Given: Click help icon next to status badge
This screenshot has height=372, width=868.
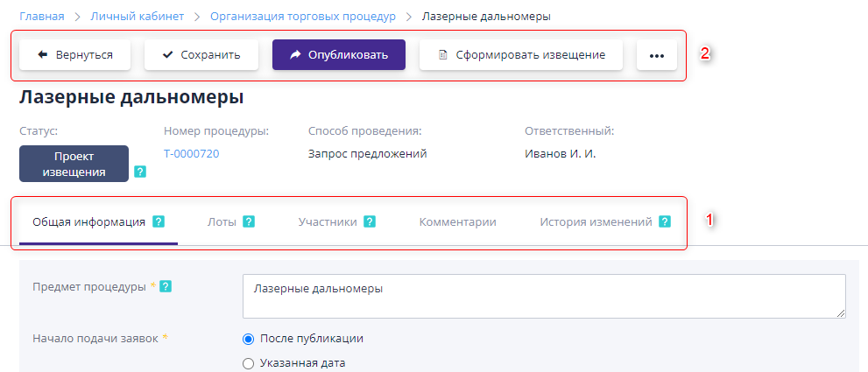Looking at the screenshot, I should click(140, 172).
